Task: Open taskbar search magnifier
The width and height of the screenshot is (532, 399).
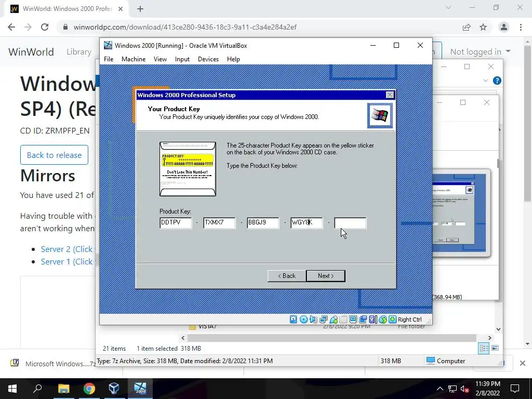Action: click(x=37, y=389)
